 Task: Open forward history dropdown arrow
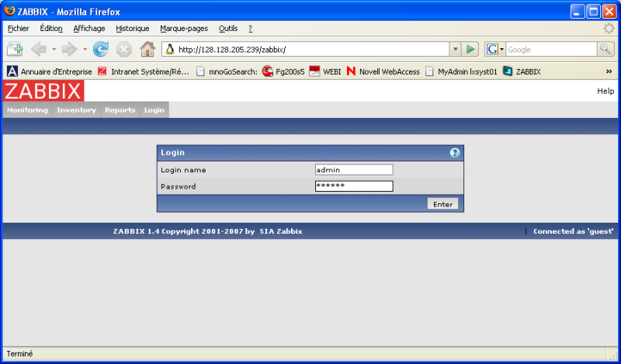point(85,50)
